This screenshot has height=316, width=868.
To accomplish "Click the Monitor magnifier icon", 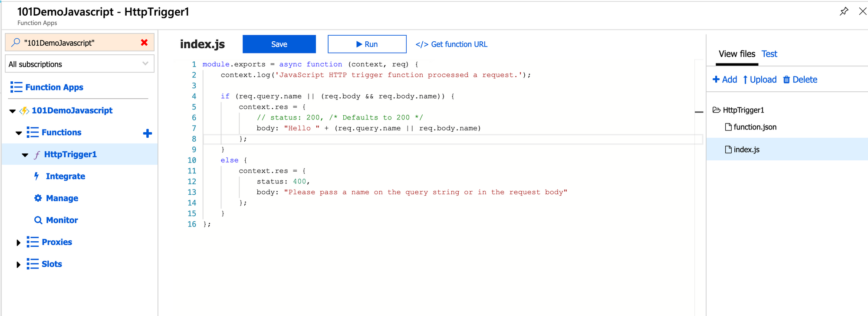I will (x=38, y=220).
